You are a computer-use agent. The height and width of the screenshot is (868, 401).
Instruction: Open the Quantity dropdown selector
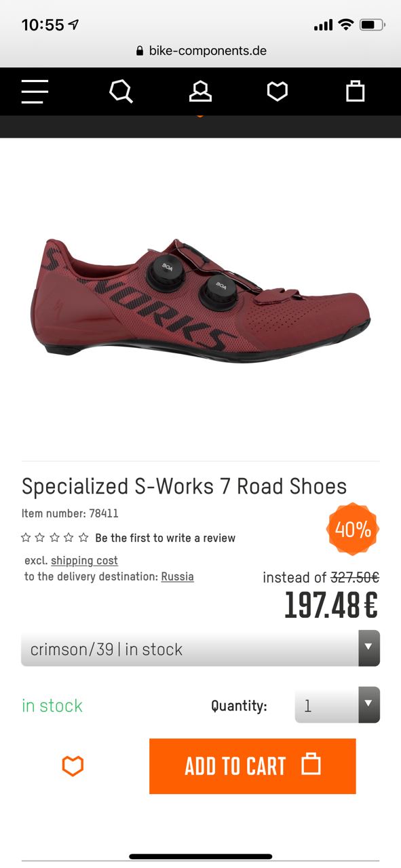point(337,705)
